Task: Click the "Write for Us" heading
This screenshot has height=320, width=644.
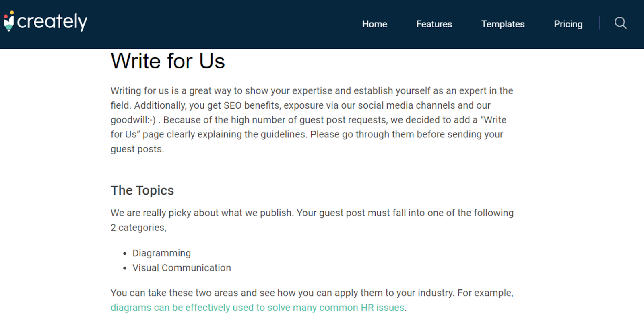Action: click(x=168, y=61)
